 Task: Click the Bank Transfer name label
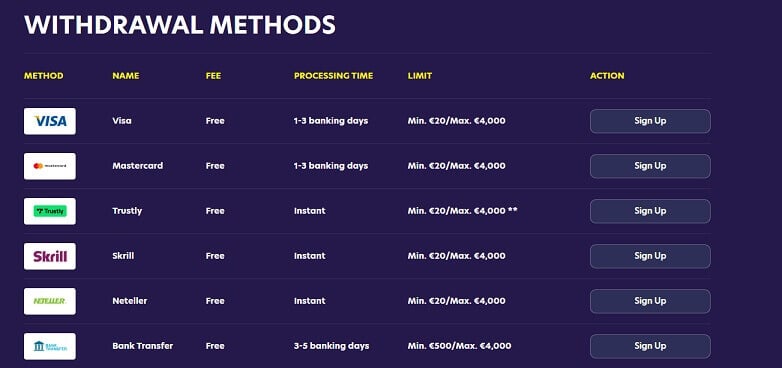click(143, 346)
